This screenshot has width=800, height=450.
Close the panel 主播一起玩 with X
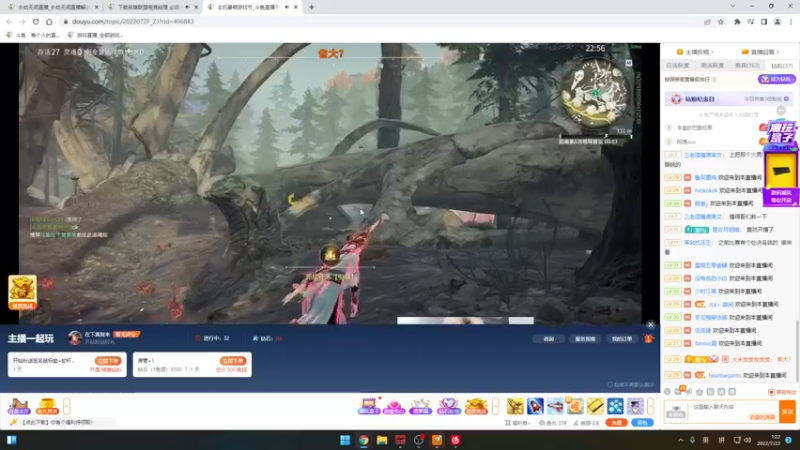(x=651, y=324)
